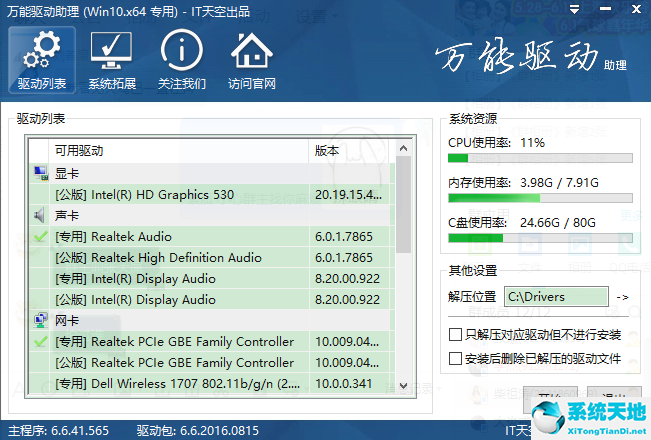
Task: Click the 解压位置 C:\Drivers path field
Action: [x=556, y=297]
